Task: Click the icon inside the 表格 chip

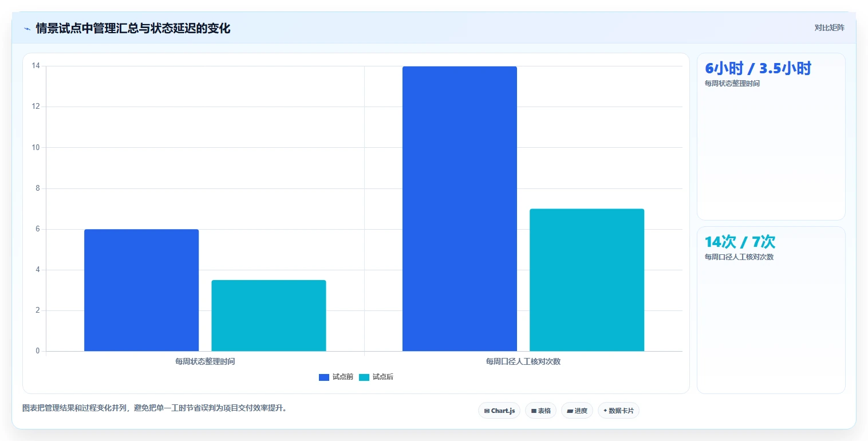Action: (x=534, y=411)
